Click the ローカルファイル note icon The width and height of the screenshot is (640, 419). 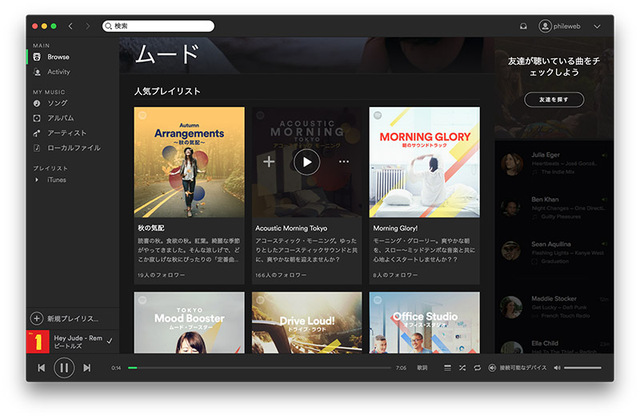click(x=37, y=148)
